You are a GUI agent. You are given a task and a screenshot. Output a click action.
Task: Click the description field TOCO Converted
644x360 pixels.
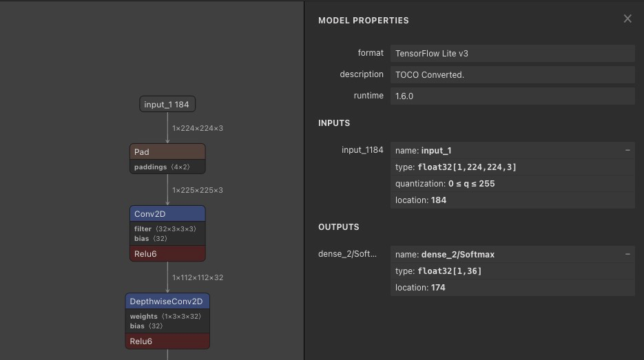[512, 75]
